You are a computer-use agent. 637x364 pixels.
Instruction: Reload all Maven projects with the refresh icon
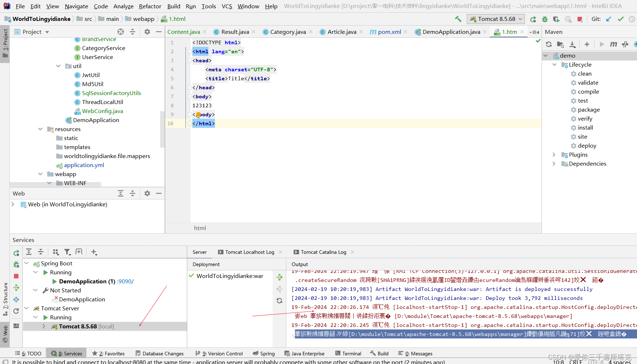coord(548,44)
